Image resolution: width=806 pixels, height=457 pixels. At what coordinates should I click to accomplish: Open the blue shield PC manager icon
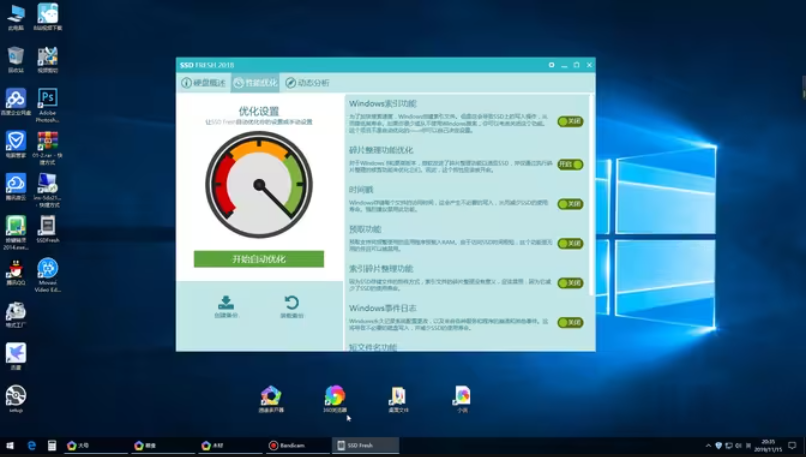click(15, 144)
